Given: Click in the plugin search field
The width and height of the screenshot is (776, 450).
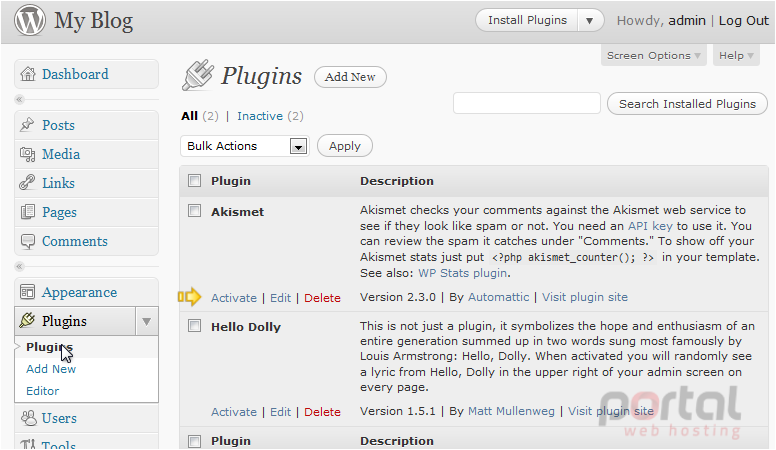Looking at the screenshot, I should click(x=527, y=103).
